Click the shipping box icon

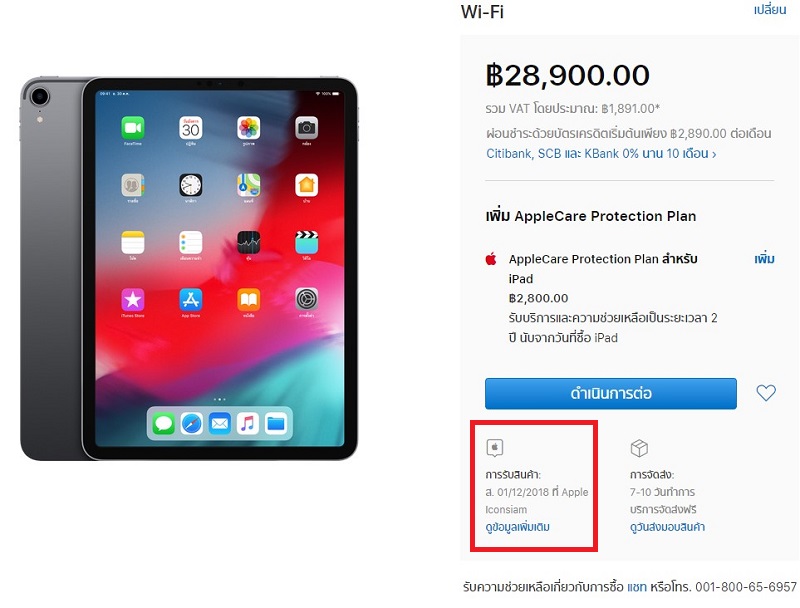click(x=639, y=448)
